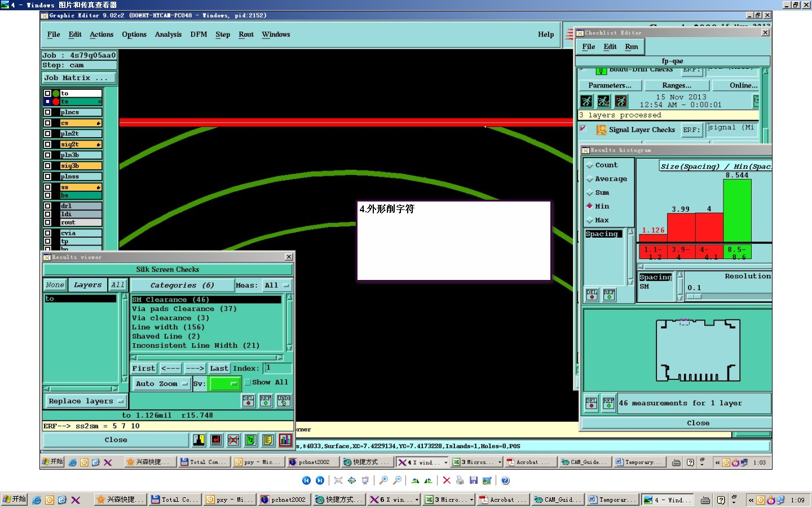812x508 pixels.
Task: Click the crossed-out REF icon in Results viewer
Action: (x=233, y=440)
